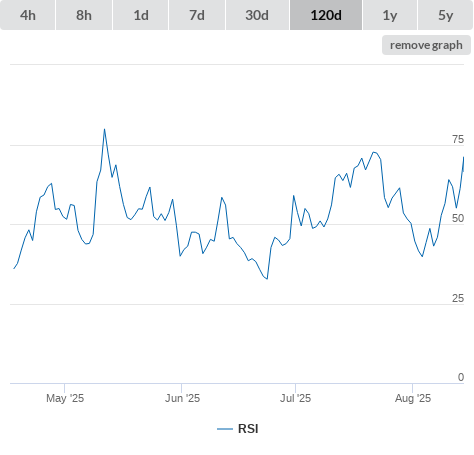474x455 pixels.
Task: Click the May '25 axis label
Action: click(x=65, y=398)
